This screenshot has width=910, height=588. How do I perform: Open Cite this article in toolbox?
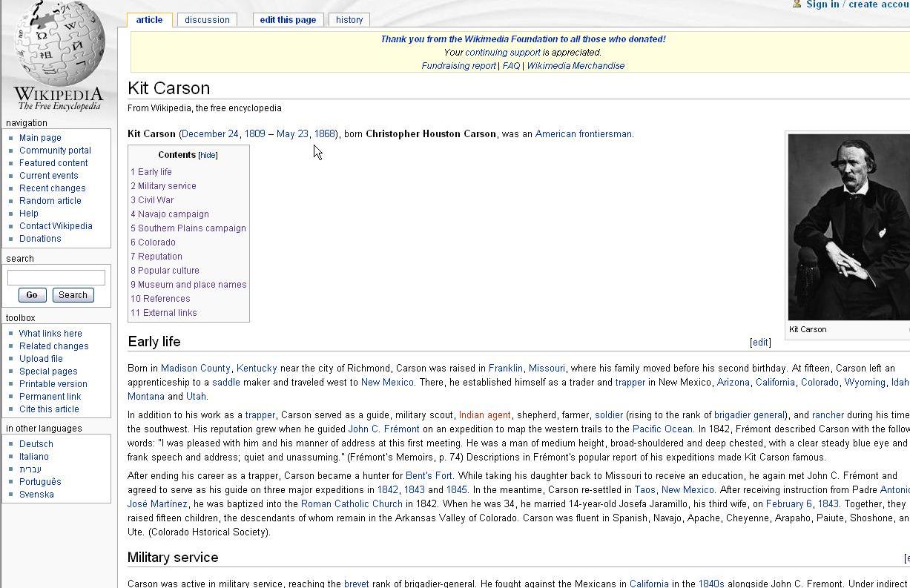point(49,409)
